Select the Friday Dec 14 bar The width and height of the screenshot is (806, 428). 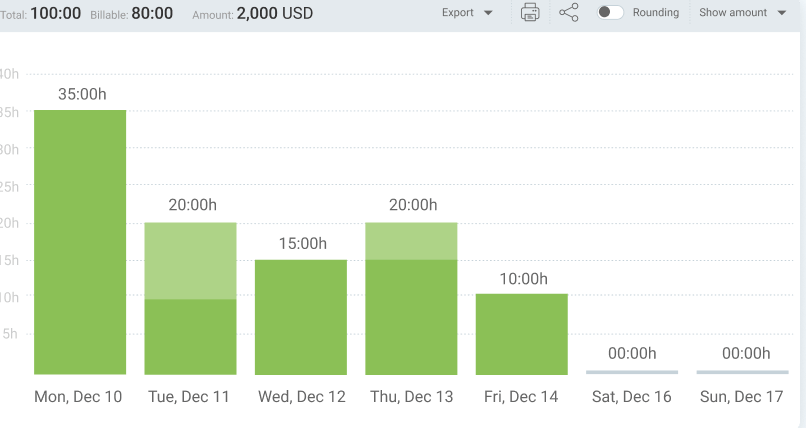[521, 333]
